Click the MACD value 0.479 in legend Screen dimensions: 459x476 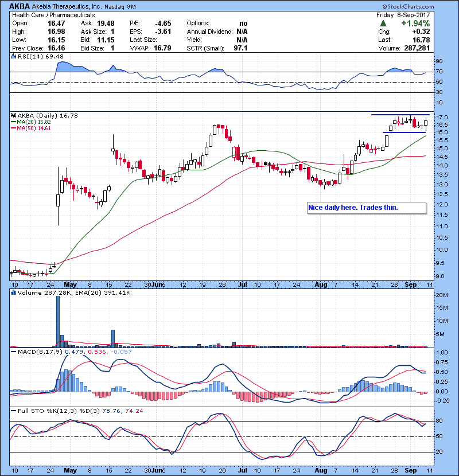75,352
